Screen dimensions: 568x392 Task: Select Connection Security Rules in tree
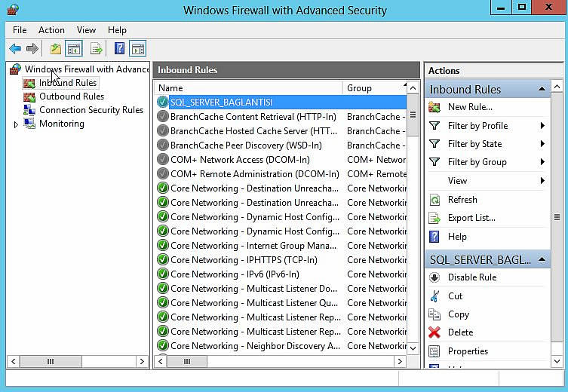click(x=91, y=110)
